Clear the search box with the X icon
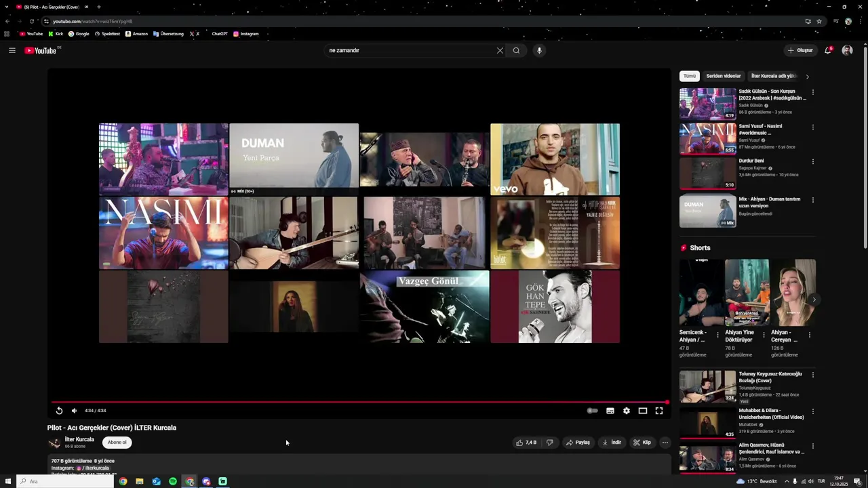868x488 pixels. pyautogui.click(x=500, y=50)
